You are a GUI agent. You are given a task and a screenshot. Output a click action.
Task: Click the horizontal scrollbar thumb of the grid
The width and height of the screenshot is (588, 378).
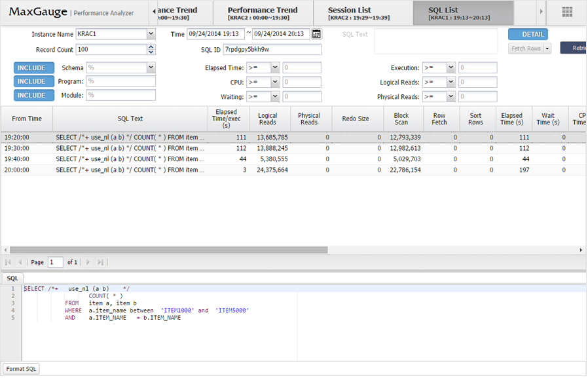tap(169, 250)
